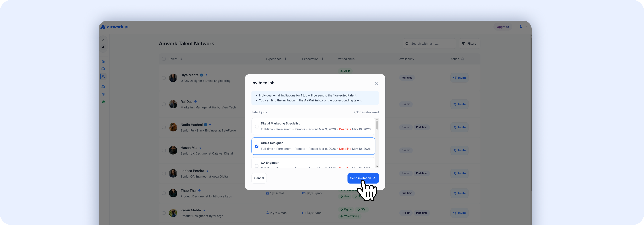644x225 pixels.
Task: Open the user profile dropdown
Action: click(x=523, y=27)
